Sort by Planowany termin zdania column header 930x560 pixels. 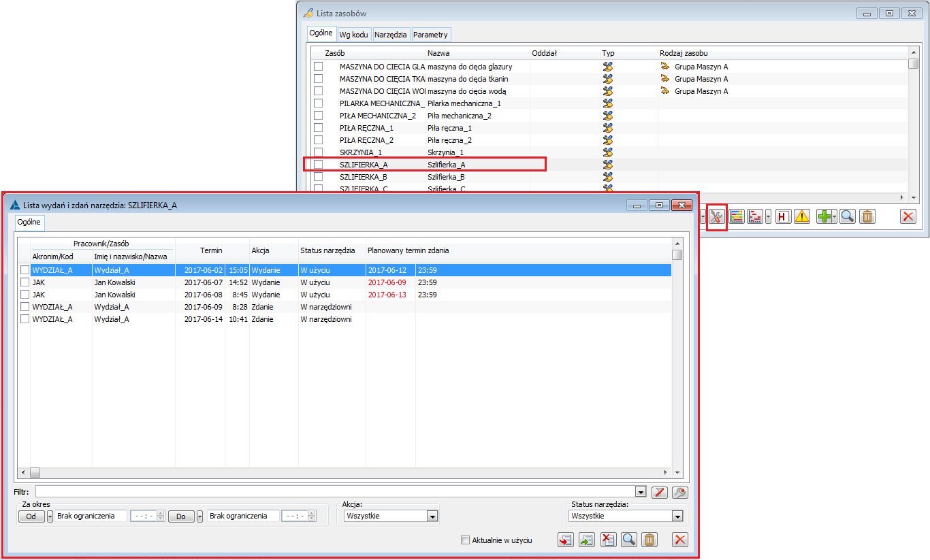[x=408, y=250]
